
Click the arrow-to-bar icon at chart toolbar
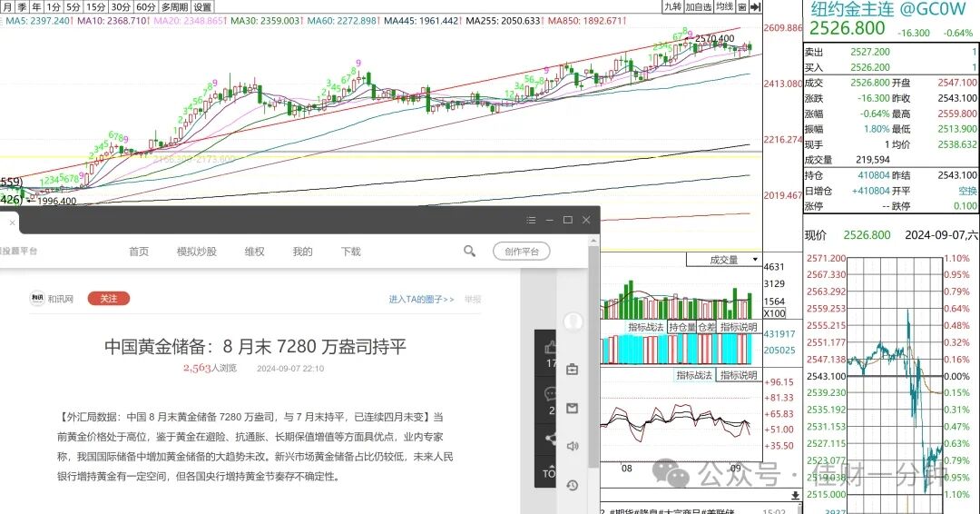coord(755,6)
